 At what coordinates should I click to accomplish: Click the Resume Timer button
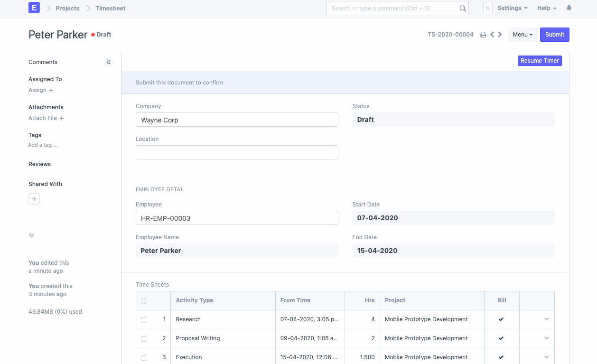539,60
